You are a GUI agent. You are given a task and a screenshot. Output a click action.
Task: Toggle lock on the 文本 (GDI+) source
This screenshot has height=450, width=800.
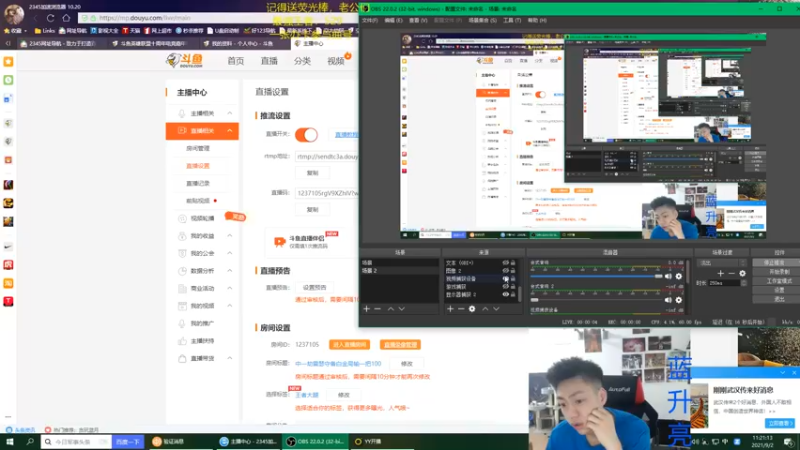[x=513, y=263]
